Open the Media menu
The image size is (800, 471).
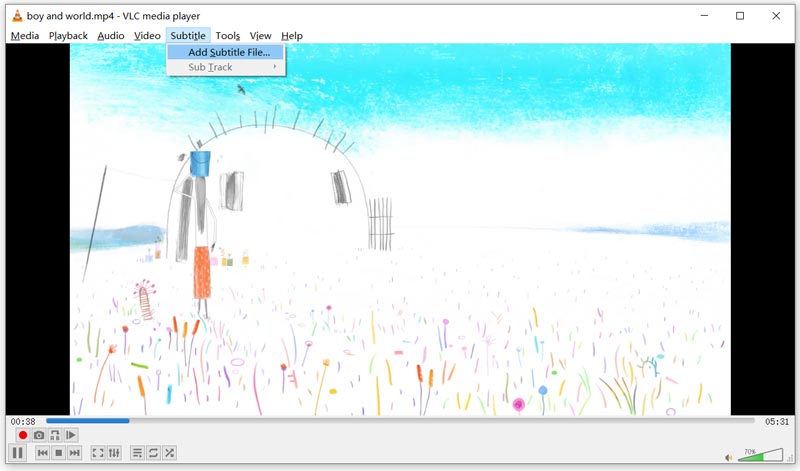pyautogui.click(x=25, y=36)
